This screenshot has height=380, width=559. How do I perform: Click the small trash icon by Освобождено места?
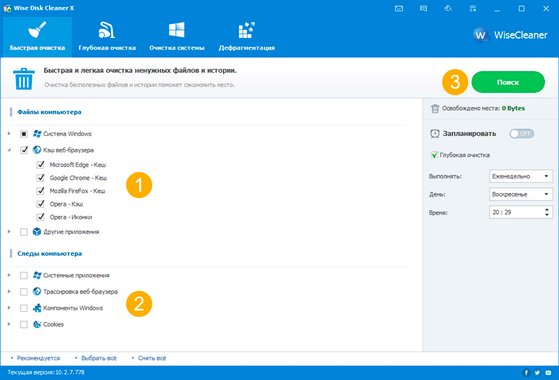435,108
